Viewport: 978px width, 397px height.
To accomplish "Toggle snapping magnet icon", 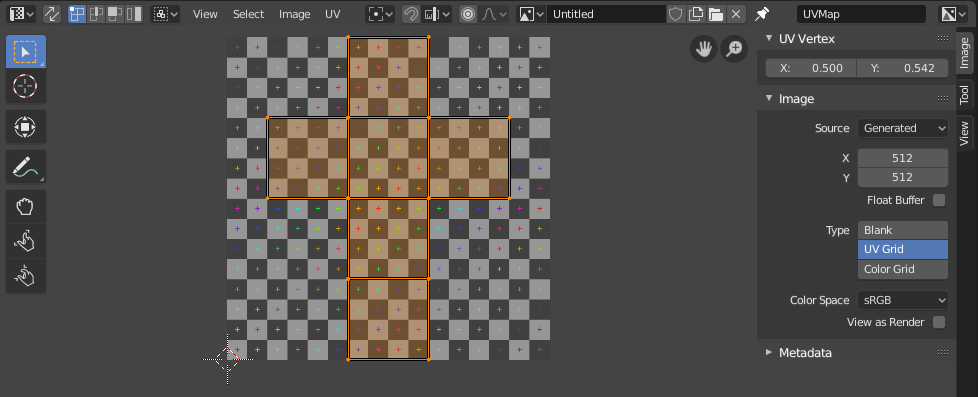I will [410, 14].
